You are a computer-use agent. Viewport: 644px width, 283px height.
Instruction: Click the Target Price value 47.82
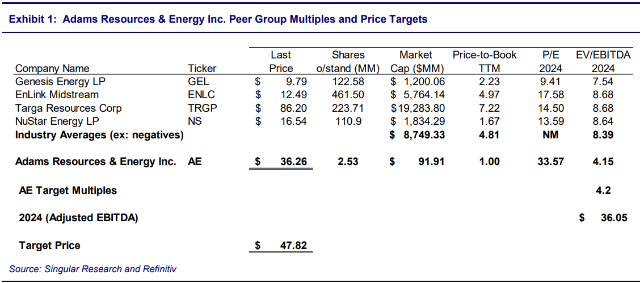293,246
